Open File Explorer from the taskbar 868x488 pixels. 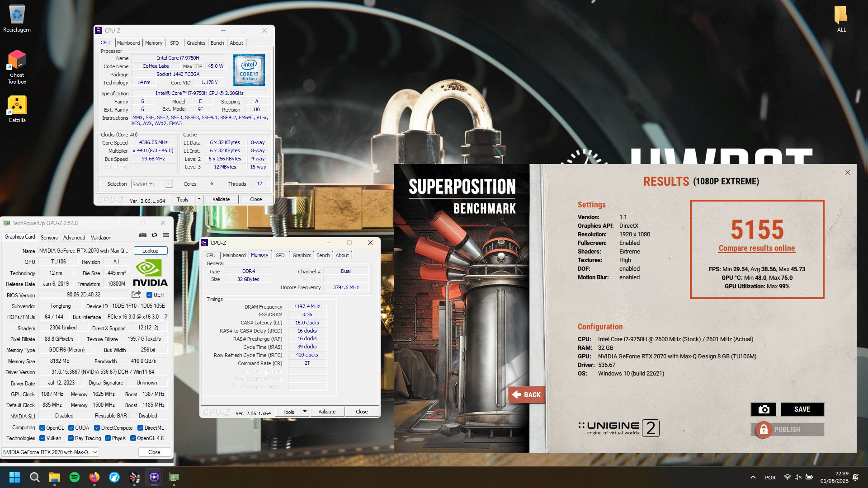[55, 477]
